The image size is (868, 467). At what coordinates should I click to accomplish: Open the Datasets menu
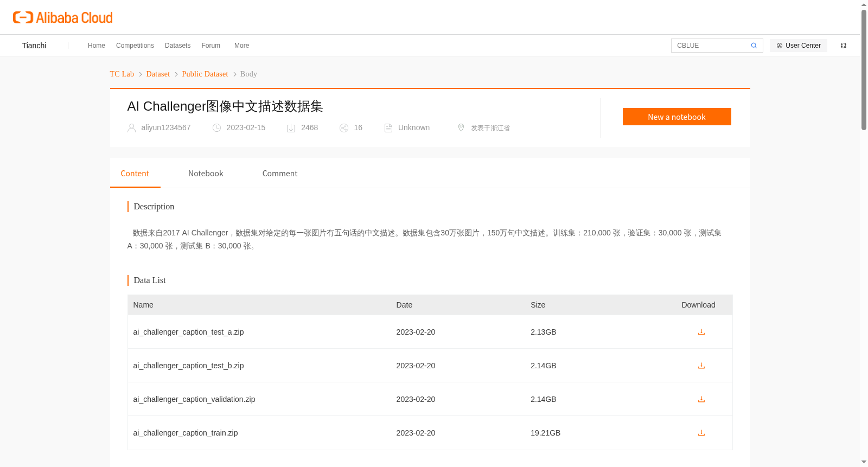tap(178, 46)
